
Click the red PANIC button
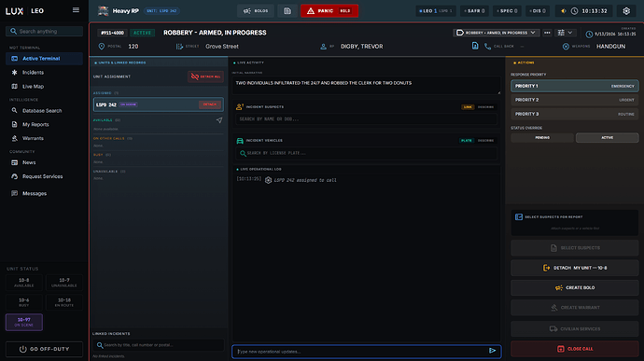[x=329, y=11]
